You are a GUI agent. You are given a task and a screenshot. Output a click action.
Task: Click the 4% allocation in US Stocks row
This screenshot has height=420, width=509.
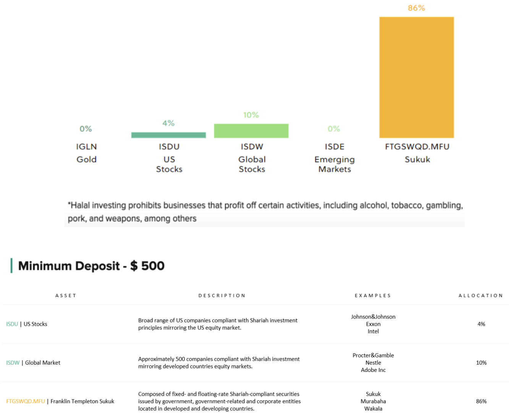tap(481, 324)
